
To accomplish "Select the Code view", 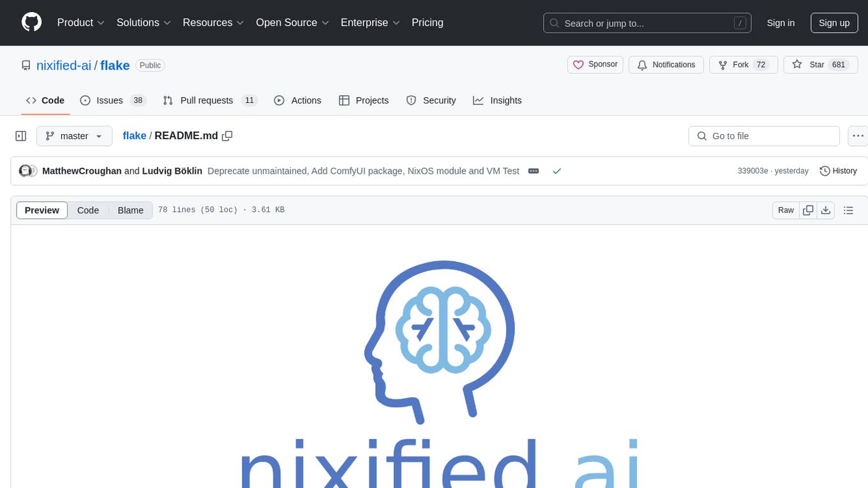I will 88,210.
